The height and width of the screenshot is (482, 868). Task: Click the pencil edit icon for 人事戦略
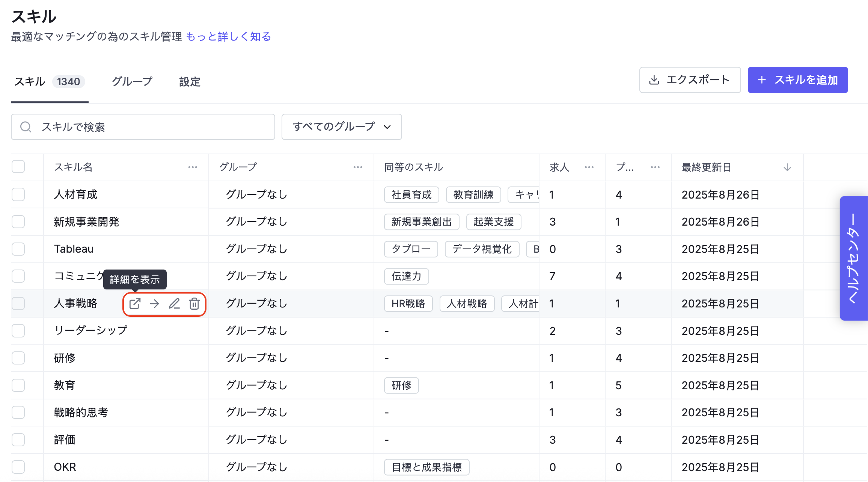pyautogui.click(x=174, y=304)
